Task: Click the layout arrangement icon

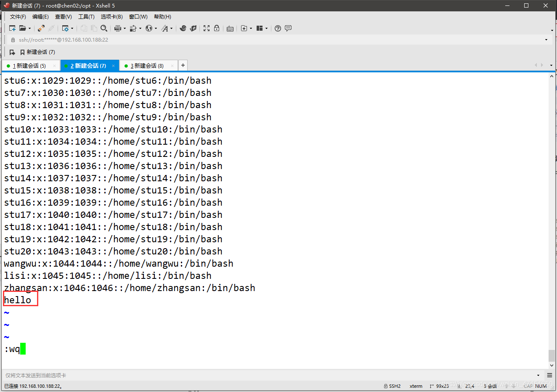Action: coord(260,28)
